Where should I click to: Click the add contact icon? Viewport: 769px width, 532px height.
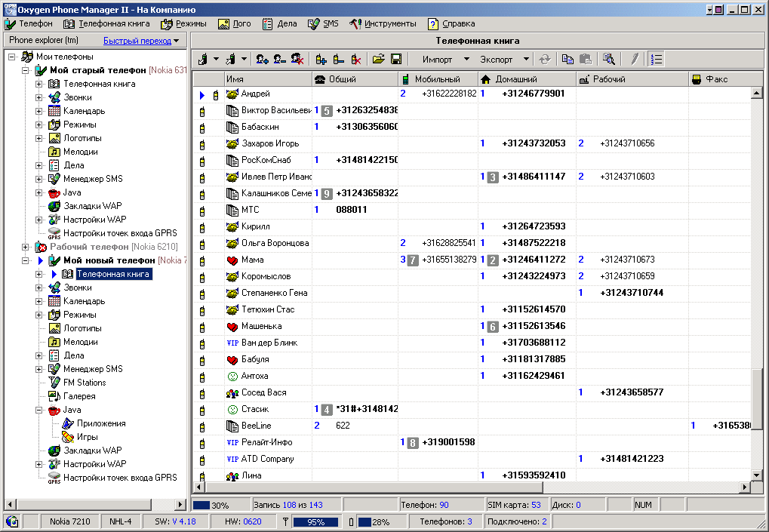(x=262, y=60)
